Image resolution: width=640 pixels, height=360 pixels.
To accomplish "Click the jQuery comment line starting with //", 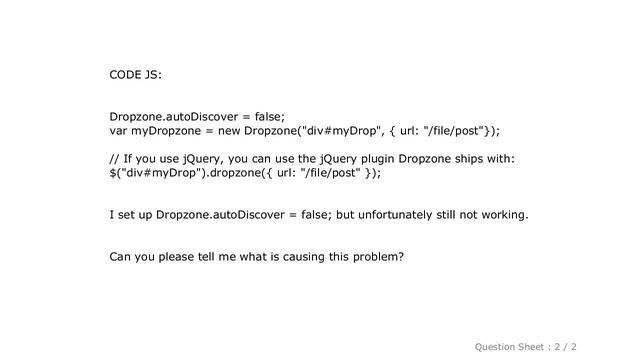I will [x=312, y=159].
